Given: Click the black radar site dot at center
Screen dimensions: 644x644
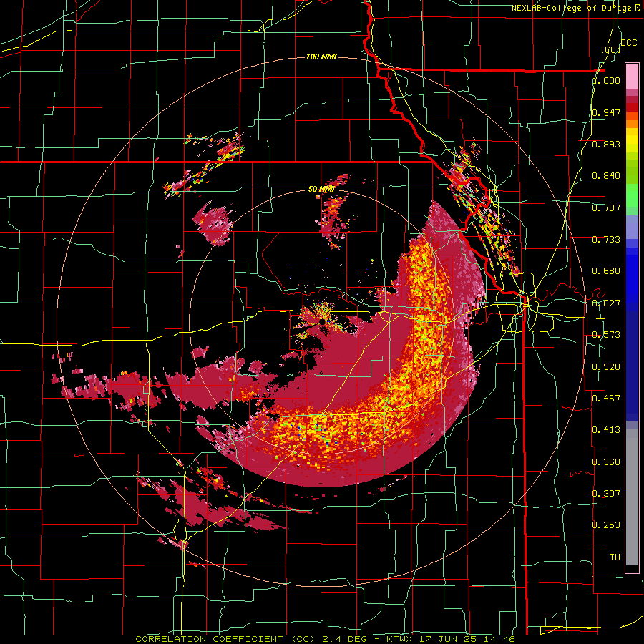Looking at the screenshot, I should coord(323,321).
